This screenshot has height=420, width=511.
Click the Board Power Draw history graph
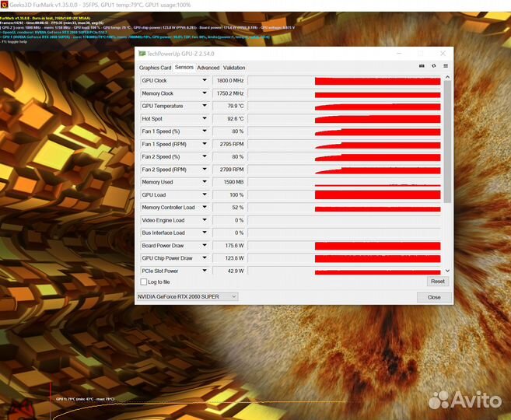pyautogui.click(x=345, y=245)
